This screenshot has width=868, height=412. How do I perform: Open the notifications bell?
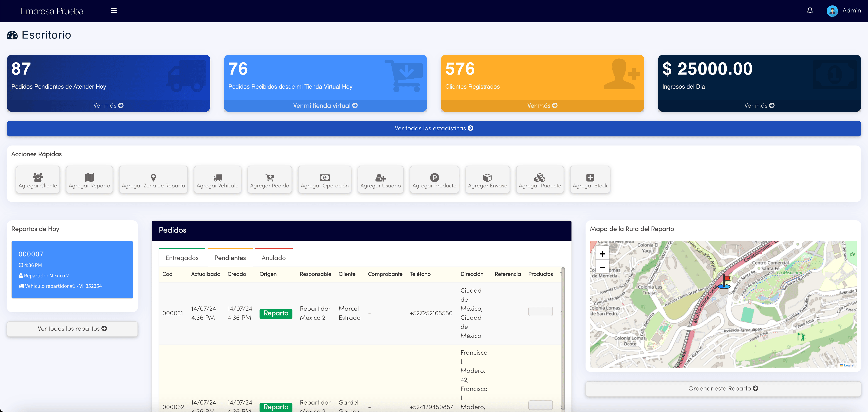tap(810, 11)
